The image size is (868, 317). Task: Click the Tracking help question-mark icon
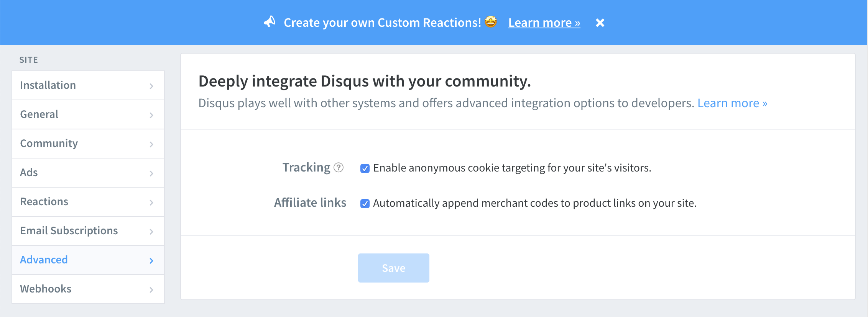click(339, 168)
